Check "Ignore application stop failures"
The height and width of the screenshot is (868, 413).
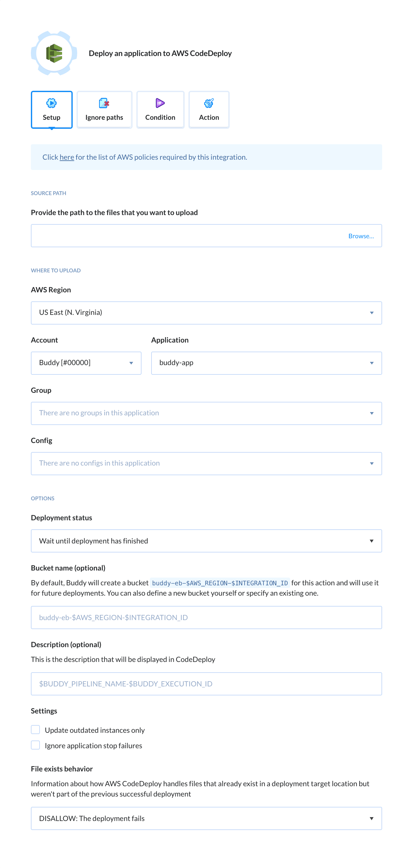[35, 745]
